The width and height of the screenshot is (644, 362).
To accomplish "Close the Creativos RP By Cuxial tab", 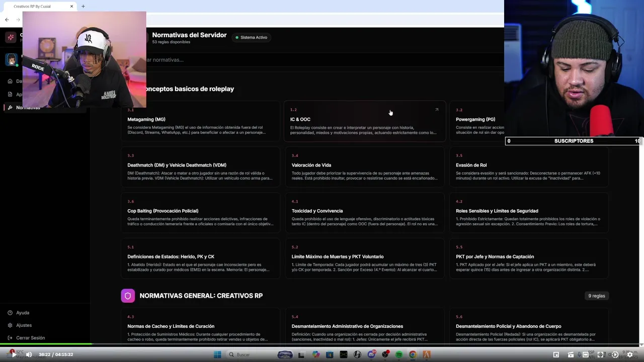I will click(71, 6).
